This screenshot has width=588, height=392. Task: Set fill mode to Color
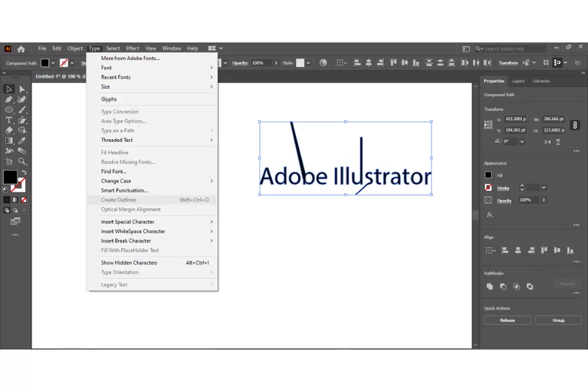pos(7,199)
